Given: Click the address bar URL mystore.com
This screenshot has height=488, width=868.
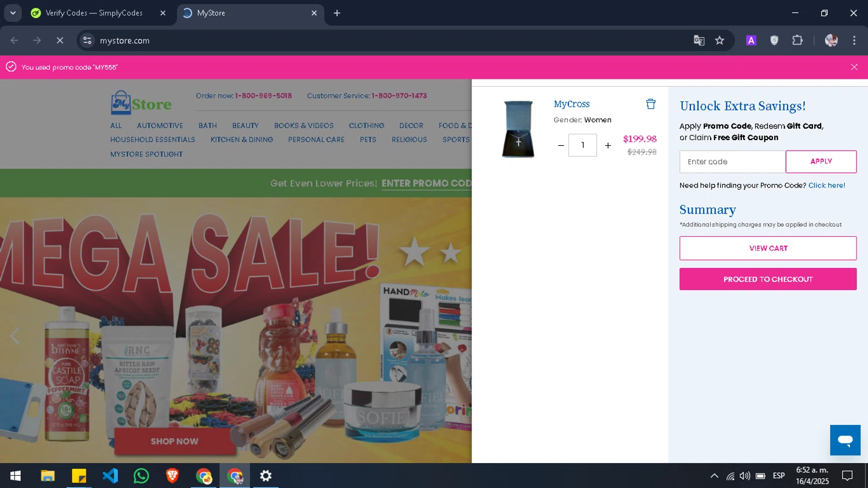Looking at the screenshot, I should (124, 41).
